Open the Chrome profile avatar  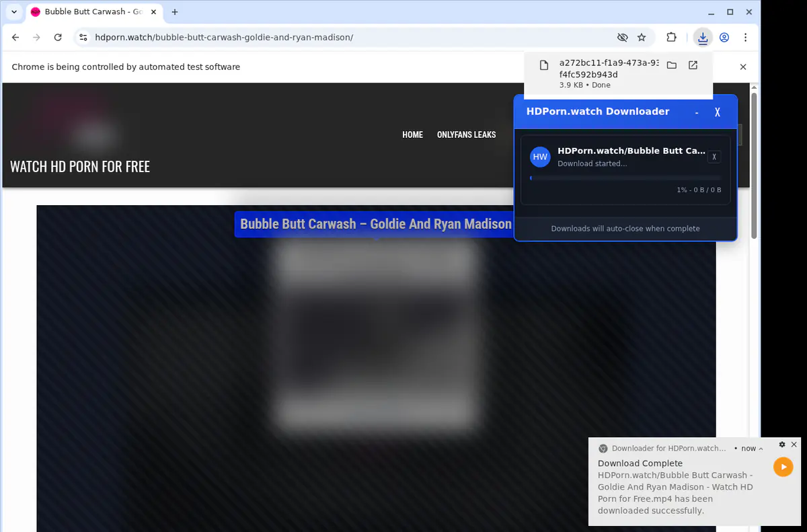pyautogui.click(x=724, y=38)
